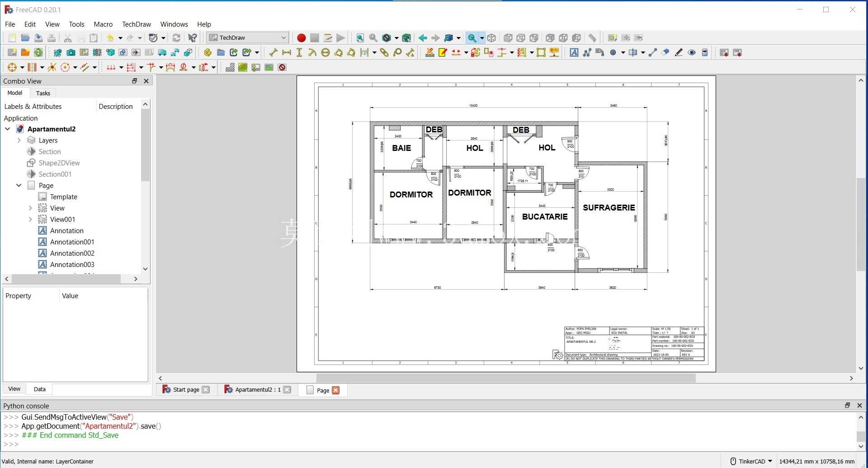Click the Save document icon
The image size is (868, 468).
coord(38,38)
